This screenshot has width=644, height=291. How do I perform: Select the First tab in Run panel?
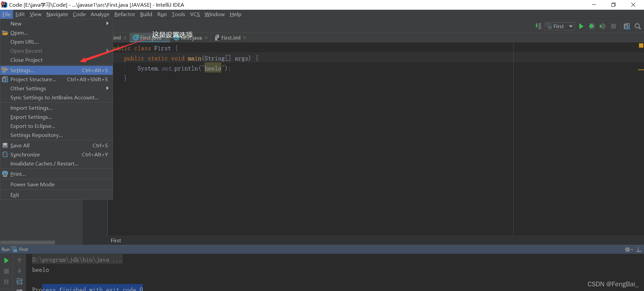tap(20, 249)
